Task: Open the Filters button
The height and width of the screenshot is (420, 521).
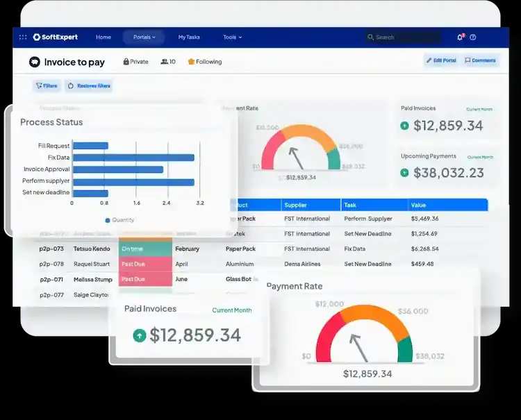Action: pyautogui.click(x=47, y=86)
